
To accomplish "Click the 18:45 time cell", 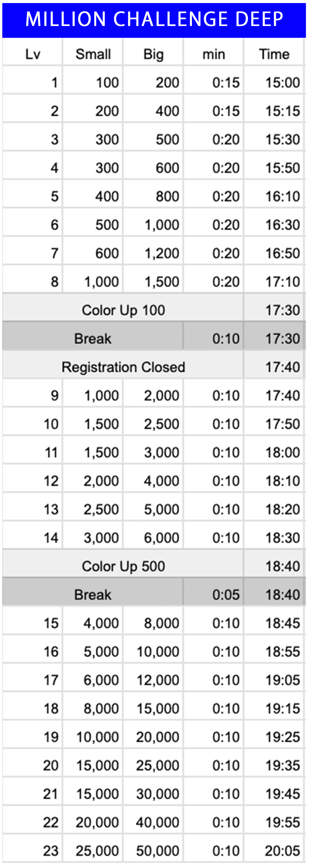I will (283, 623).
